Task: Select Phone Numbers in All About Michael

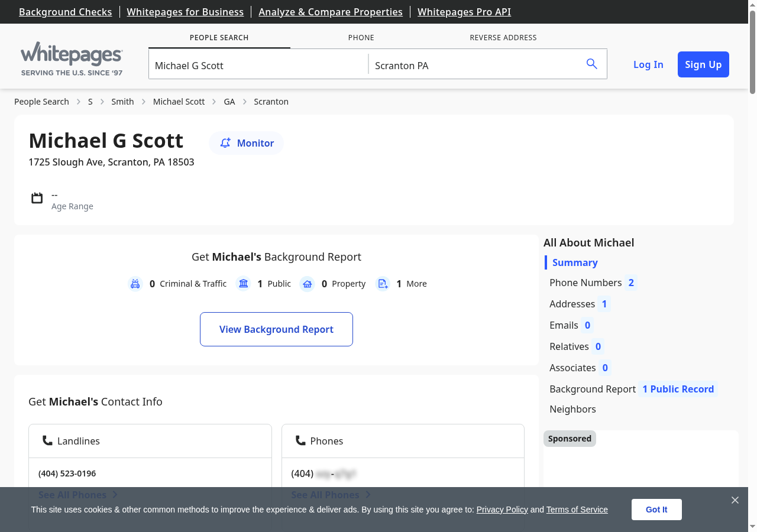Action: 586,283
